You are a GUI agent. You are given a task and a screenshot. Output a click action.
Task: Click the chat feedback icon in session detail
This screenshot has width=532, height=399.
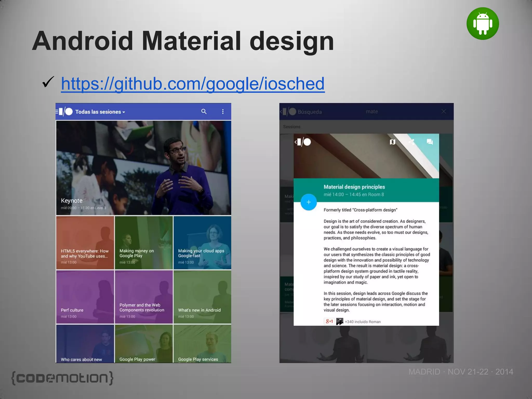pos(430,142)
